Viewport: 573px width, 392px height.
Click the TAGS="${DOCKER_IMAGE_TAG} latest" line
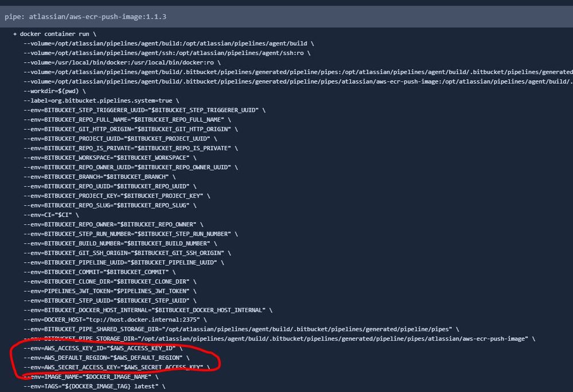click(94, 386)
